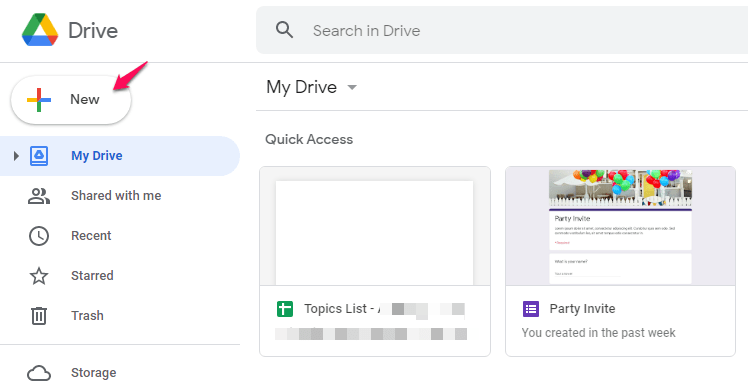Expand the My Drive folder tree
748x387 pixels.
[16, 156]
